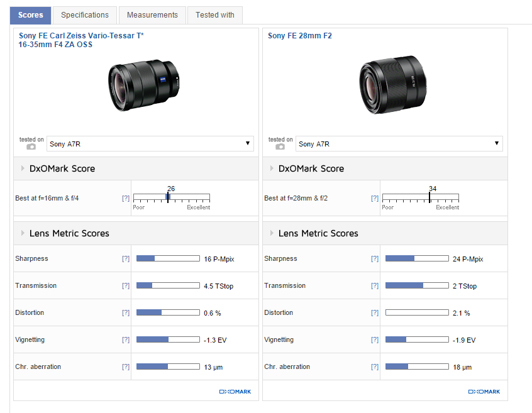Select the 18 µm value text
Screen dimensions: 532x413
pyautogui.click(x=462, y=367)
